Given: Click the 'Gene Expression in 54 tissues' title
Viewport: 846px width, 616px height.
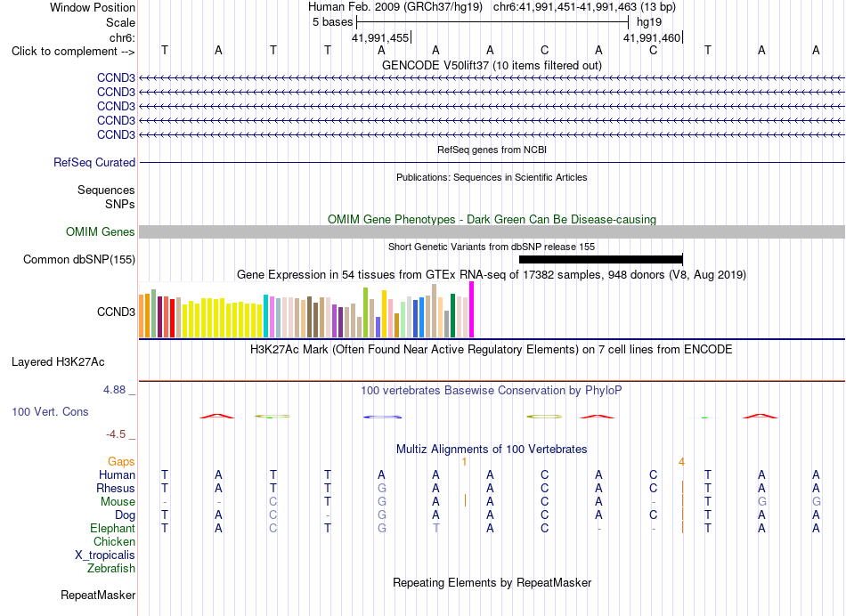Looking at the screenshot, I should click(492, 274).
